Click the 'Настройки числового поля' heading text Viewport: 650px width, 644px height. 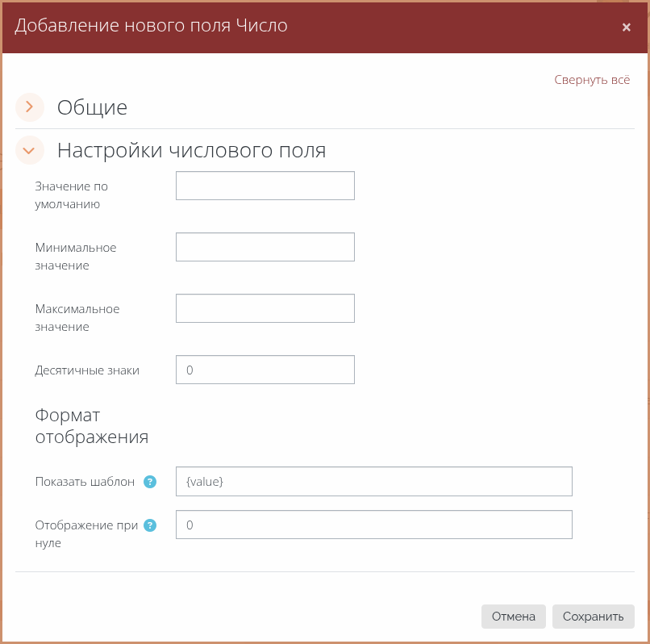pos(191,151)
